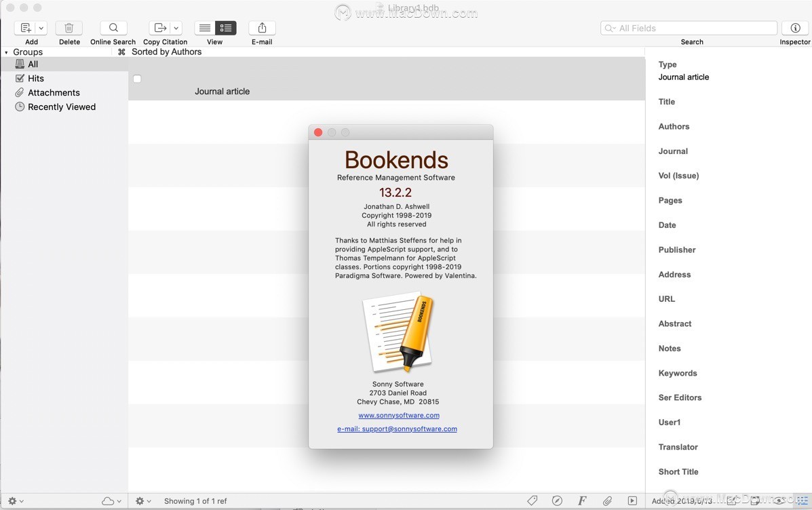Click the URL field label

(666, 299)
